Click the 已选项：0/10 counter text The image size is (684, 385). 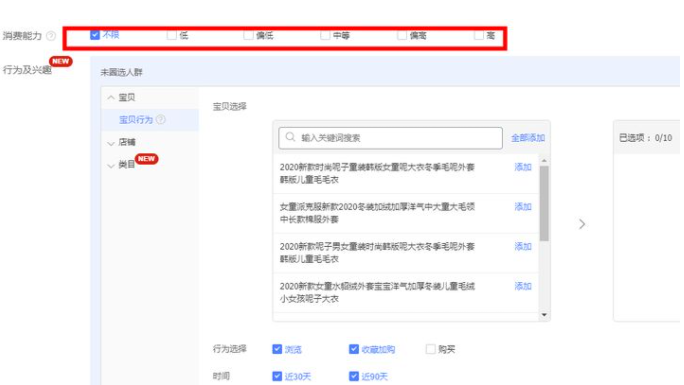[x=645, y=138]
